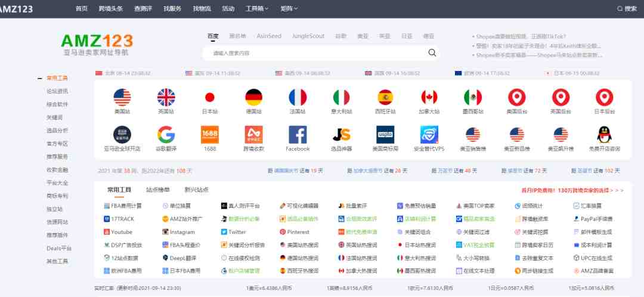
Task: Open the 美亚新品榜 flag icon
Action: coord(516,134)
